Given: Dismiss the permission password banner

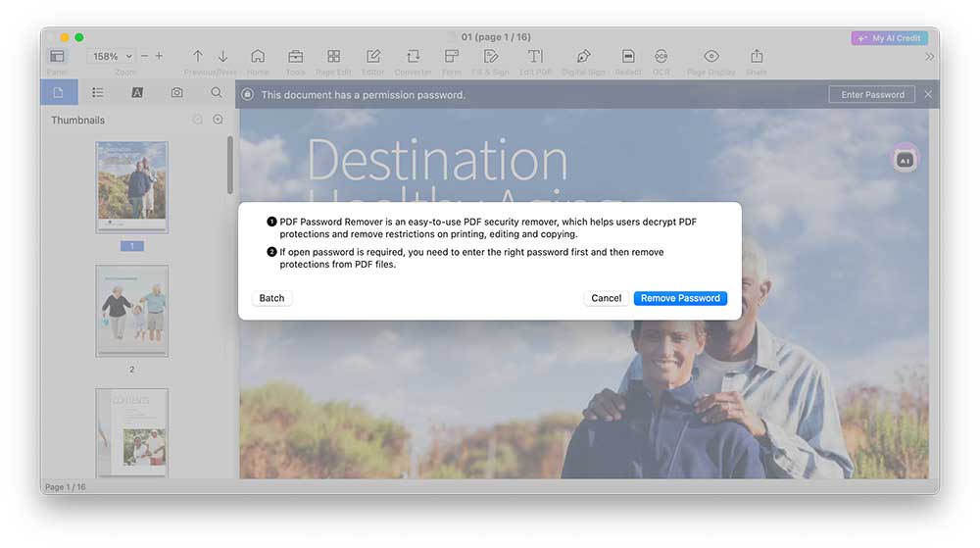Looking at the screenshot, I should tap(928, 94).
